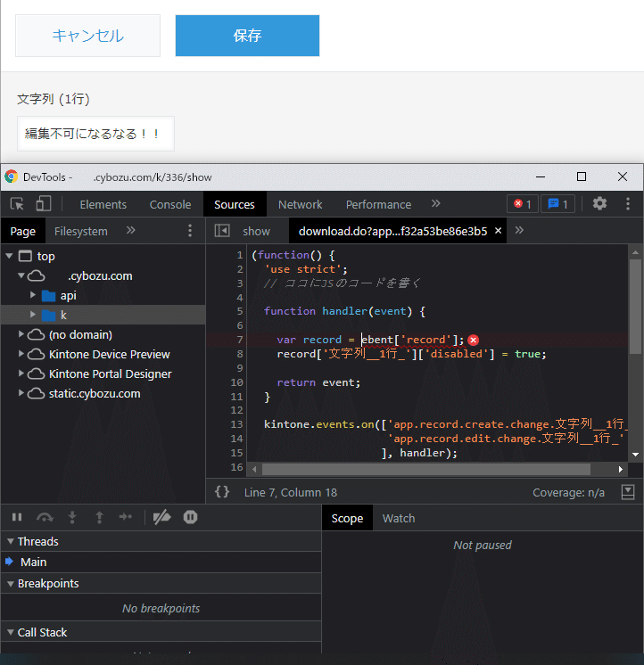Click the code scroll right arrow
The image size is (644, 665).
pos(621,470)
